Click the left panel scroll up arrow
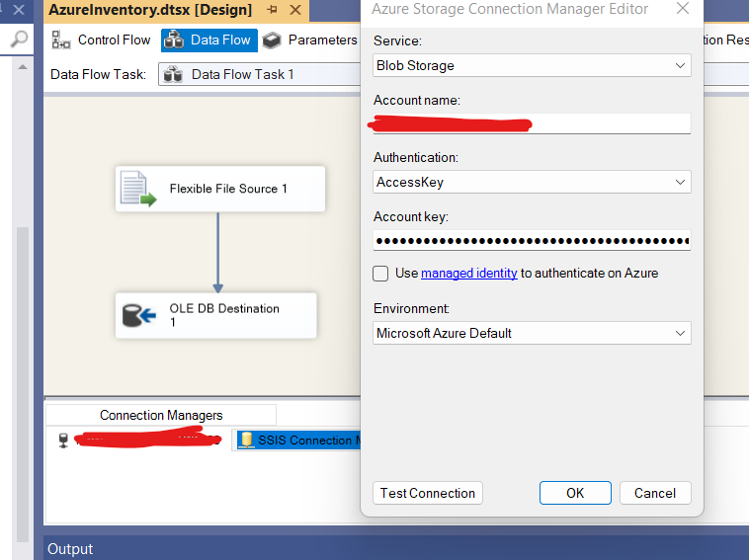This screenshot has height=560, width=749. [x=23, y=67]
